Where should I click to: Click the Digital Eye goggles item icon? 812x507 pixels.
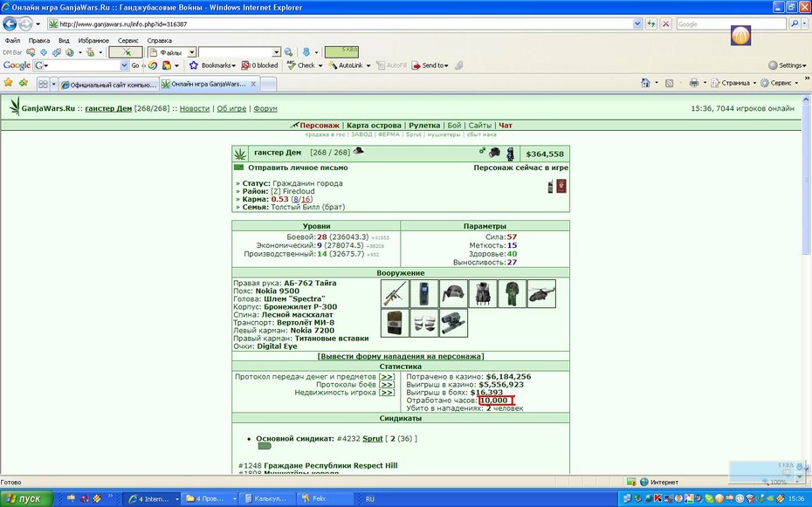pyautogui.click(x=453, y=323)
